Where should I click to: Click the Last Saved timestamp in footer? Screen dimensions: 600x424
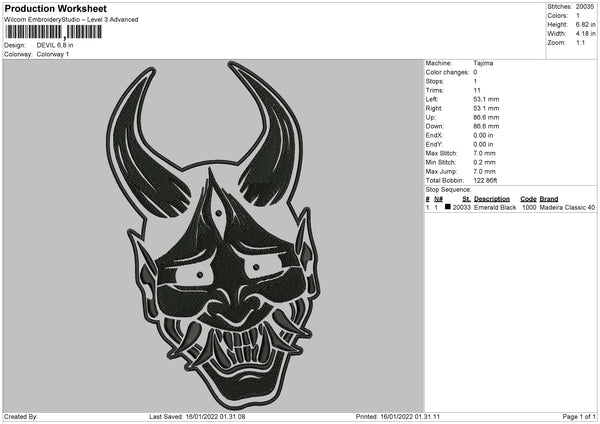pyautogui.click(x=196, y=416)
